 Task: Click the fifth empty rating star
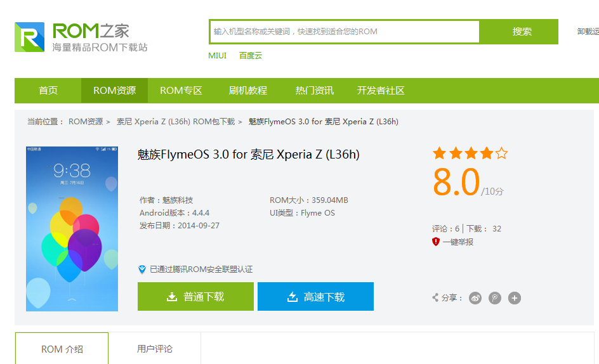(x=502, y=153)
